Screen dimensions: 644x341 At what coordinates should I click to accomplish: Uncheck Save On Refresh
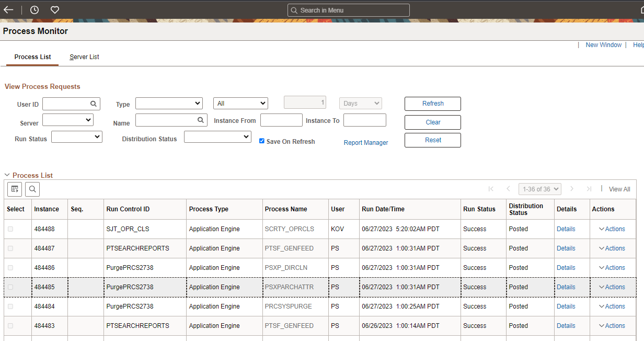click(x=262, y=141)
